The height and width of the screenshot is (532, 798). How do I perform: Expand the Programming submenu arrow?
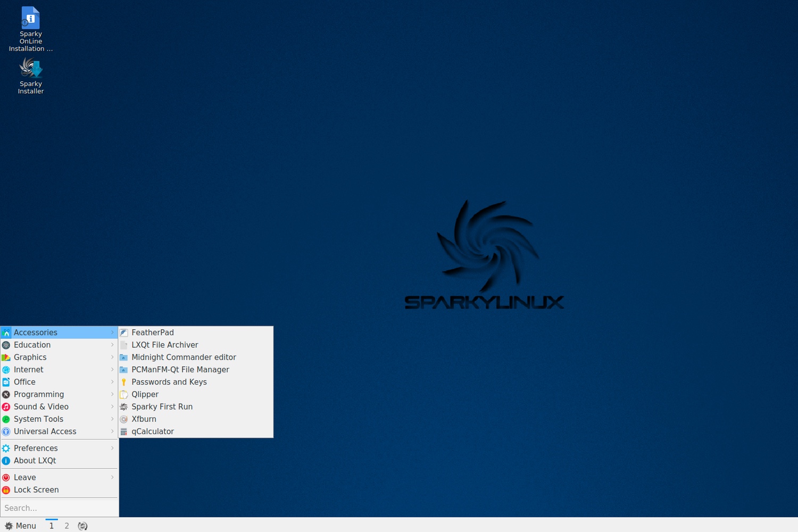[112, 394]
